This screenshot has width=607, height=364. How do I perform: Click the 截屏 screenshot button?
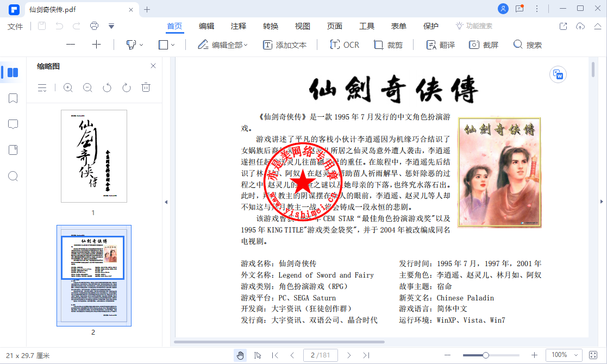coord(484,45)
